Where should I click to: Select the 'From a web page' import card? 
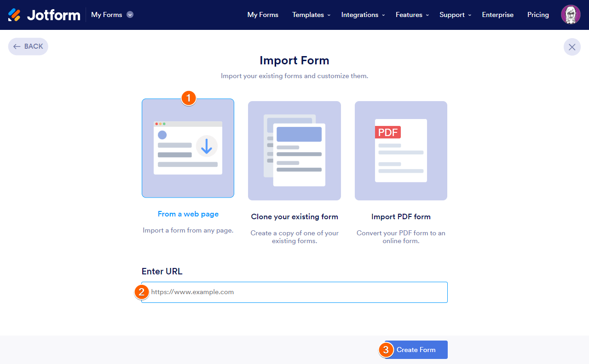(188, 148)
